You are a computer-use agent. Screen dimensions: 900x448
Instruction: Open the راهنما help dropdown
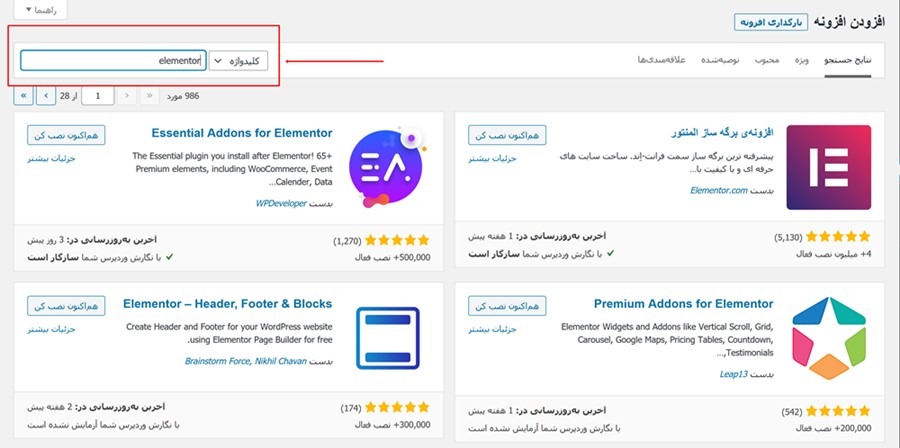tap(42, 9)
